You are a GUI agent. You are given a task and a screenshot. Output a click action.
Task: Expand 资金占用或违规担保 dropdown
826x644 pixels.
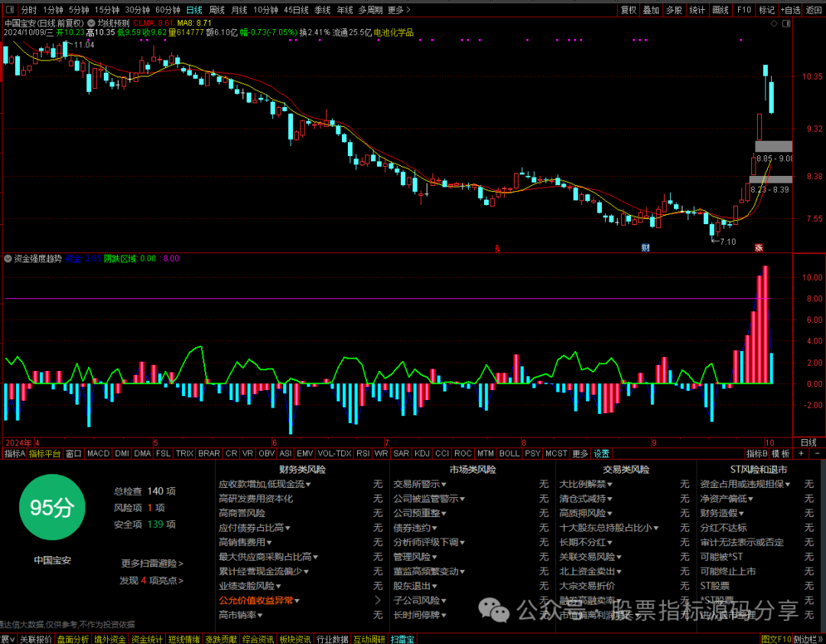pyautogui.click(x=788, y=484)
